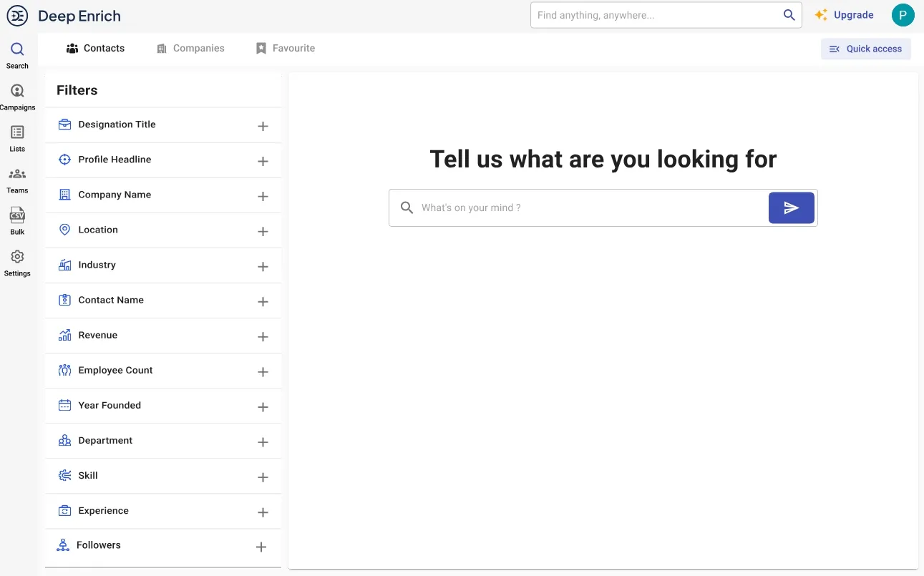The width and height of the screenshot is (924, 576).
Task: Go to Teams in the sidebar
Action: point(17,175)
